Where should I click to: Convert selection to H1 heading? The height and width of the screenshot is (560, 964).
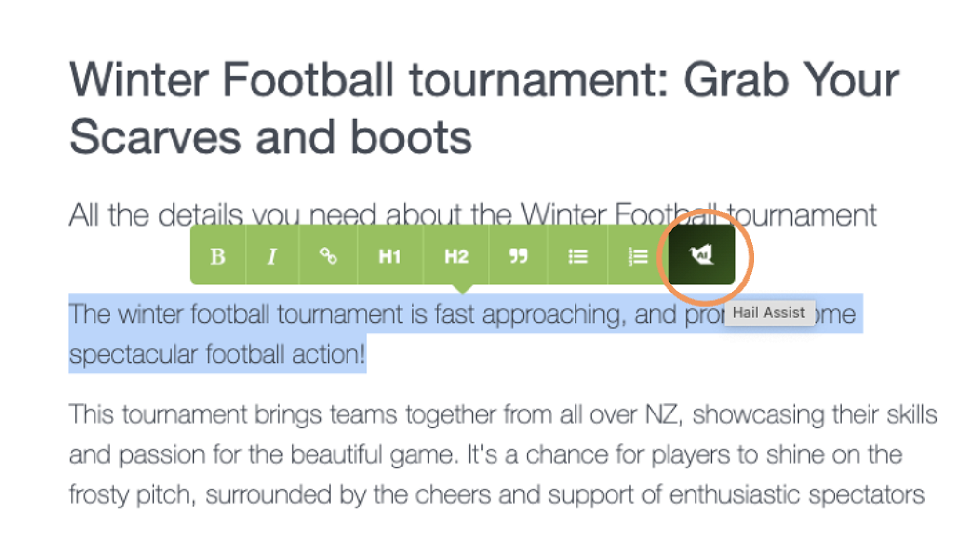[x=389, y=256]
